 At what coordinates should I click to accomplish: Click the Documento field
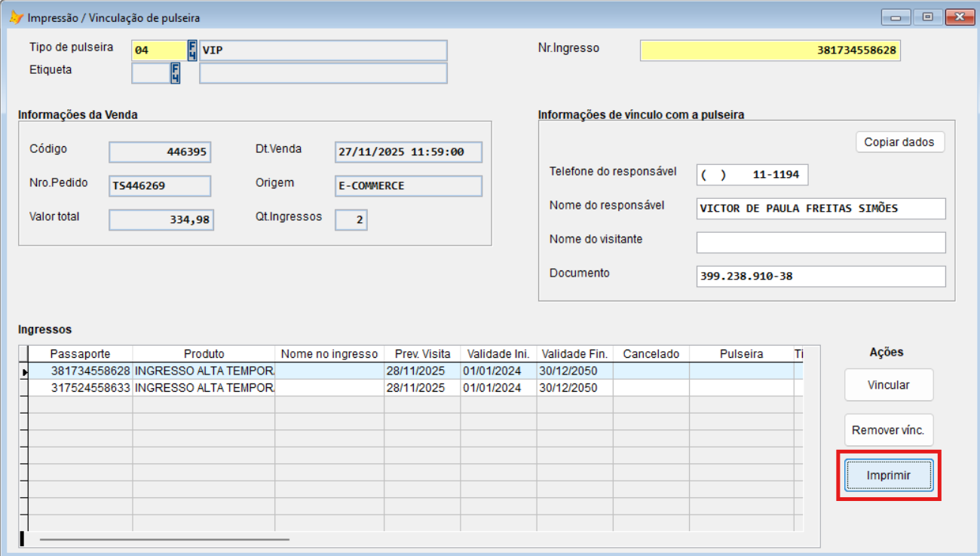(x=820, y=276)
